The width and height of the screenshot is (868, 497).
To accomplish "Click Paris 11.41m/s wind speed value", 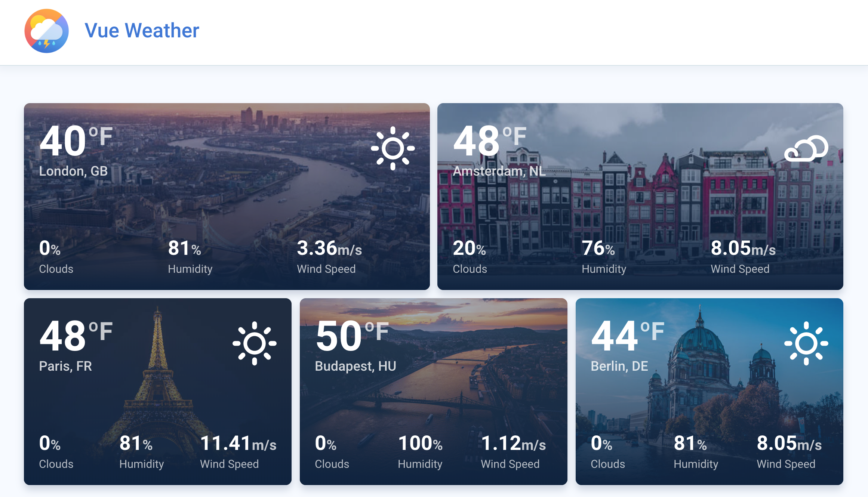I will [x=238, y=443].
